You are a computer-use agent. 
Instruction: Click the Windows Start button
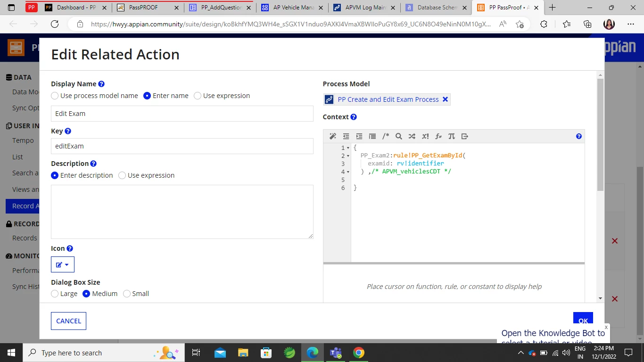click(x=11, y=353)
